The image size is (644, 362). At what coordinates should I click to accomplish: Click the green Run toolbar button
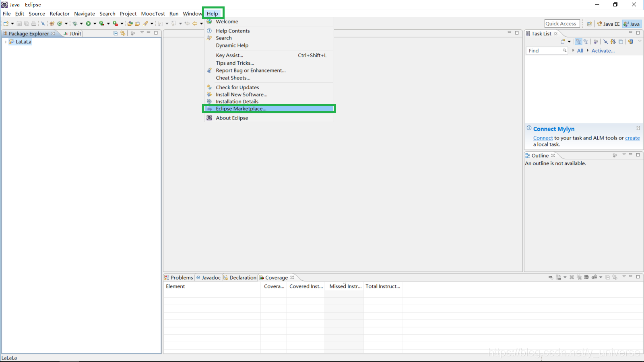point(88,24)
